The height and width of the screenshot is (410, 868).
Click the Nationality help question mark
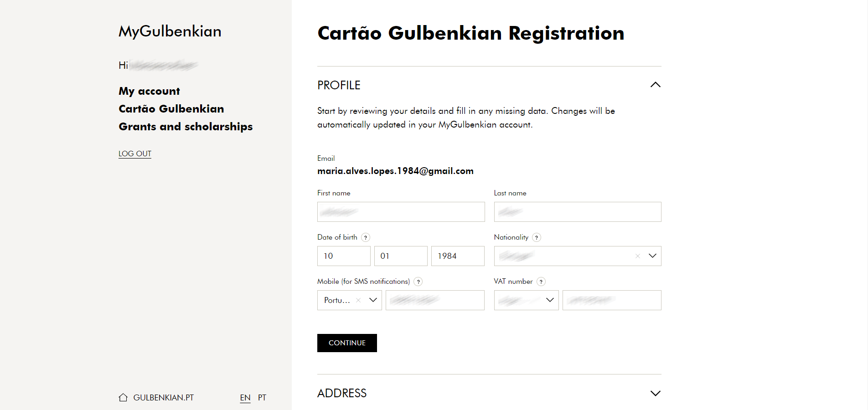pyautogui.click(x=537, y=237)
